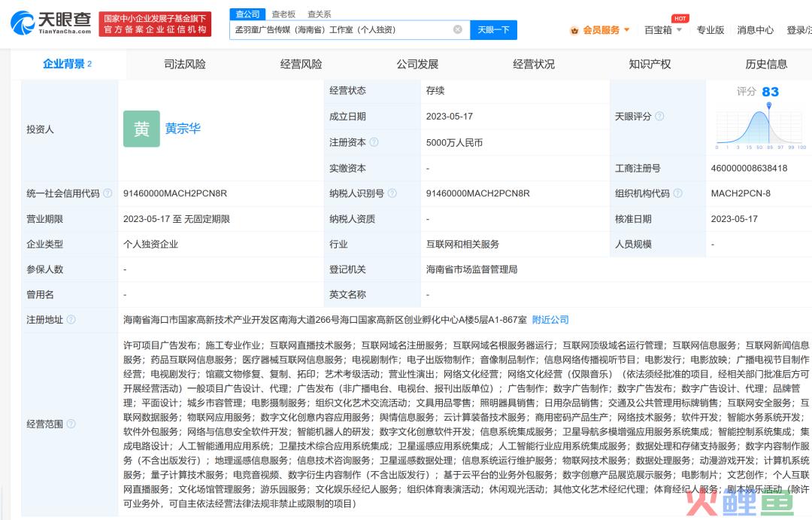The width and height of the screenshot is (812, 520).
Task: Switch to the 企业背景 tab
Action: coord(68,64)
